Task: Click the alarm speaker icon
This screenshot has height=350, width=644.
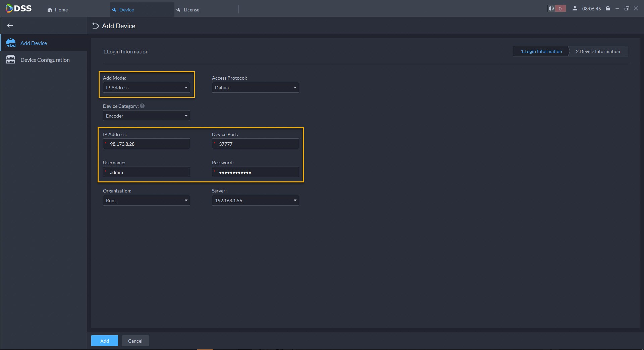Action: (551, 9)
